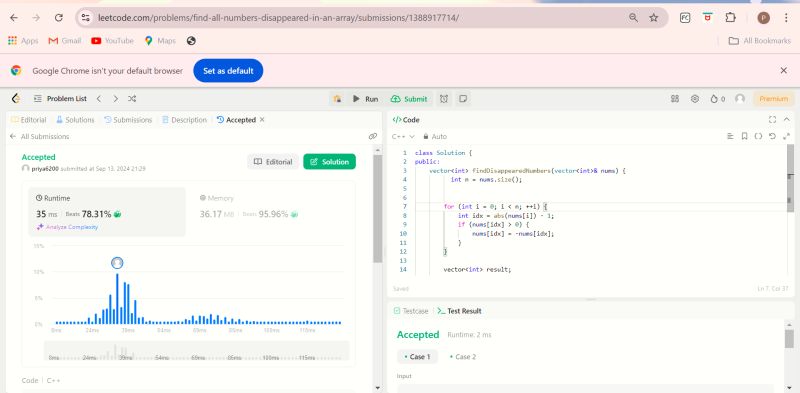Pick a random problem shuffle icon
800x393 pixels.
tap(132, 99)
